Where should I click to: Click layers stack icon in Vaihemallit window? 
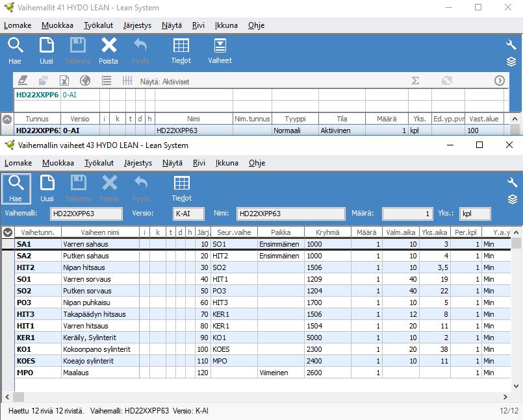click(x=511, y=62)
